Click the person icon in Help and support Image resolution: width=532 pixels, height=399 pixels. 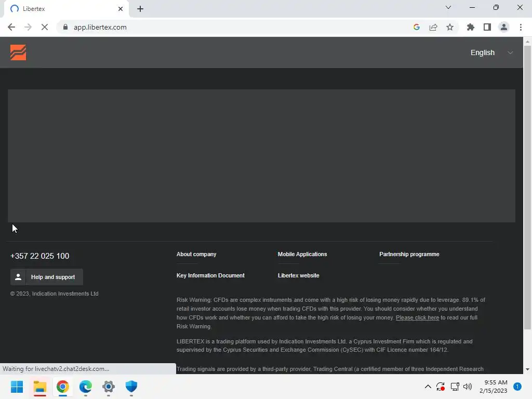(18, 277)
